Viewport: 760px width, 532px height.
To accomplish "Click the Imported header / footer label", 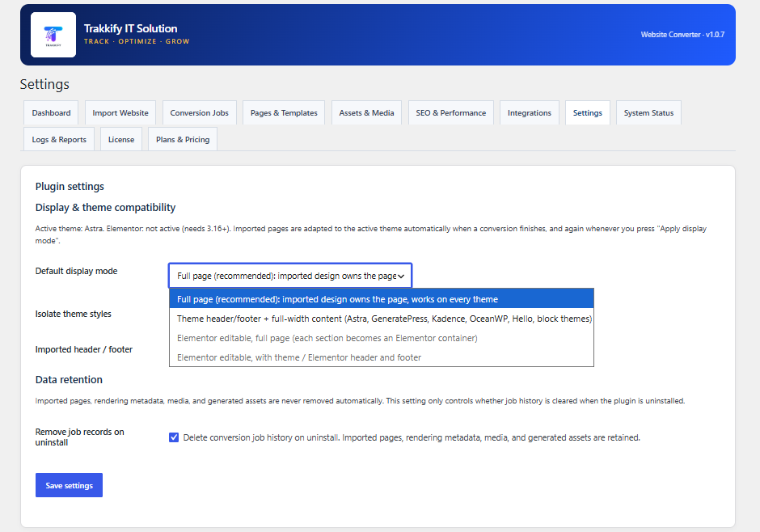I will point(84,349).
